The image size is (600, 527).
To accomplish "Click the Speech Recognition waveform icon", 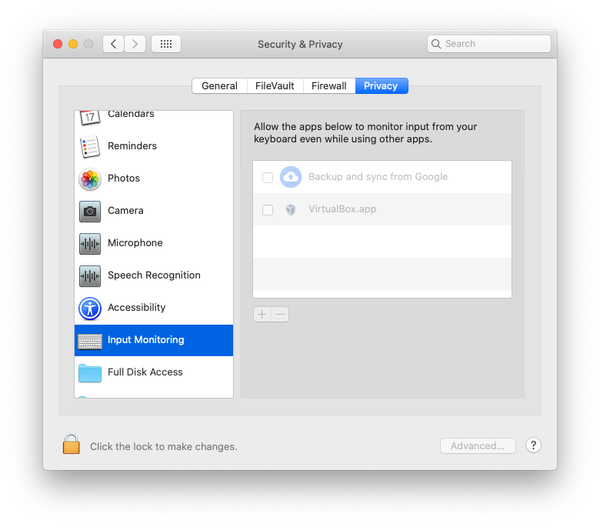I will click(90, 276).
